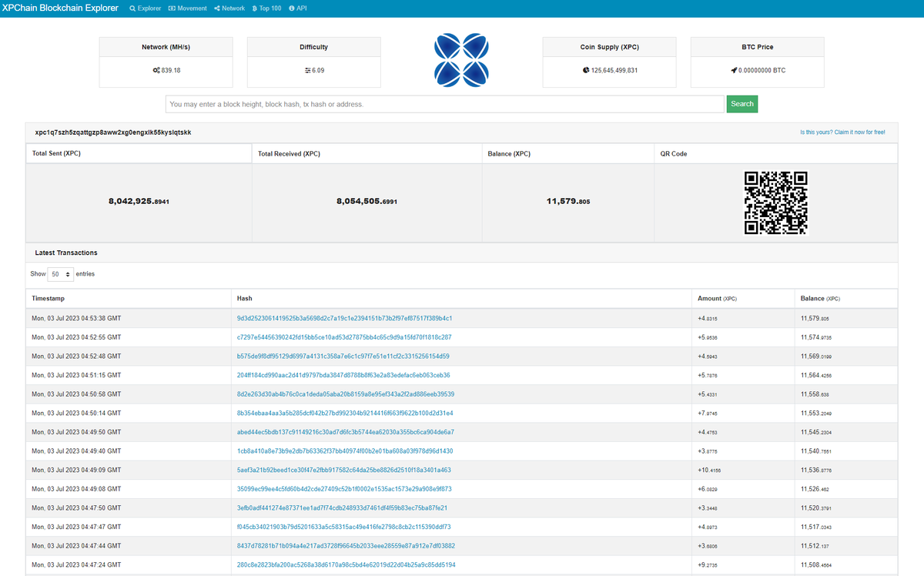
Task: Click the Latest Transactions heading
Action: coord(66,253)
